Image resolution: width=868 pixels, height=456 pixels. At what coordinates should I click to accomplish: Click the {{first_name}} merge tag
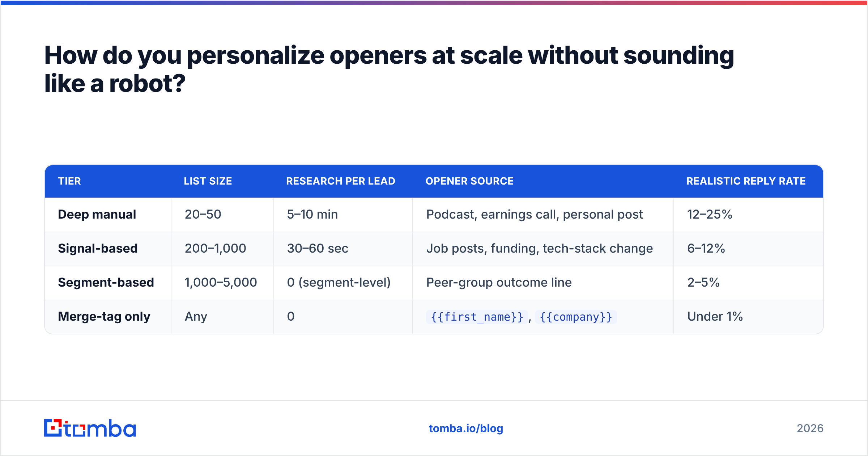(477, 317)
